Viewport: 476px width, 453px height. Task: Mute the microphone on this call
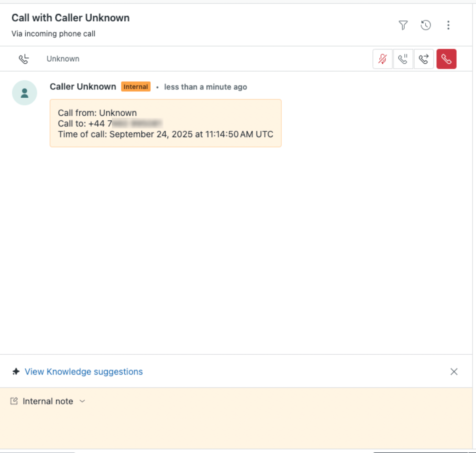coord(382,59)
